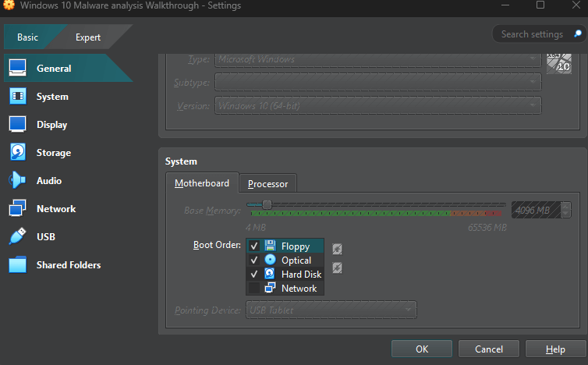Image resolution: width=588 pixels, height=365 pixels.
Task: Open the Type dropdown
Action: (378, 59)
